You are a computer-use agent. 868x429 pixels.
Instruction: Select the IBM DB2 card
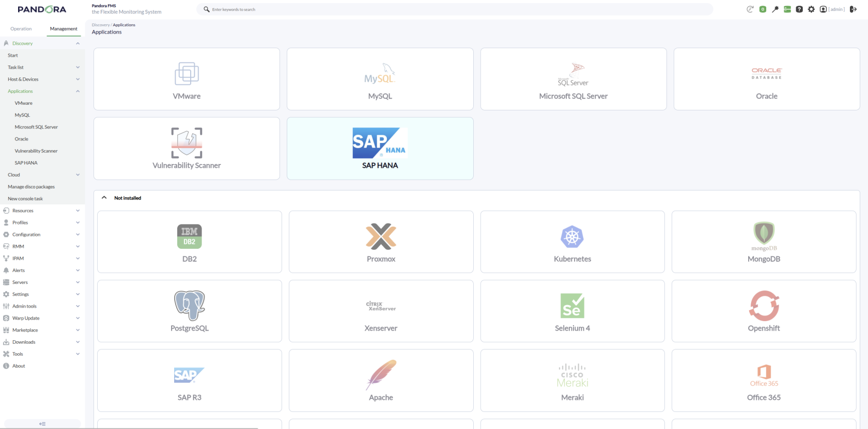coord(190,242)
